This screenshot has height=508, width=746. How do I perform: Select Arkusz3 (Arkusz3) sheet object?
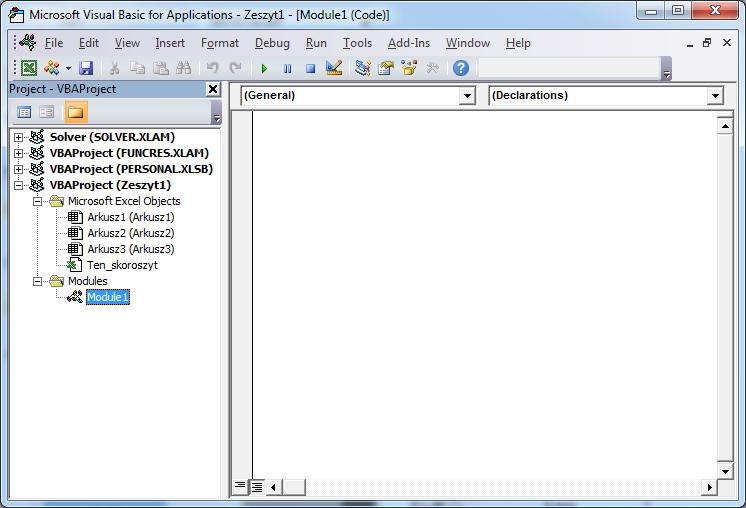click(131, 249)
